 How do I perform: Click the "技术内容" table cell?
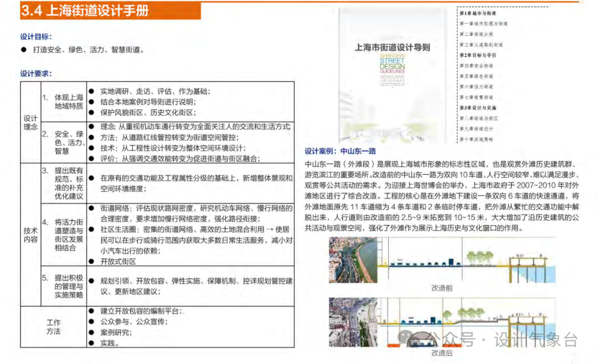(x=30, y=235)
